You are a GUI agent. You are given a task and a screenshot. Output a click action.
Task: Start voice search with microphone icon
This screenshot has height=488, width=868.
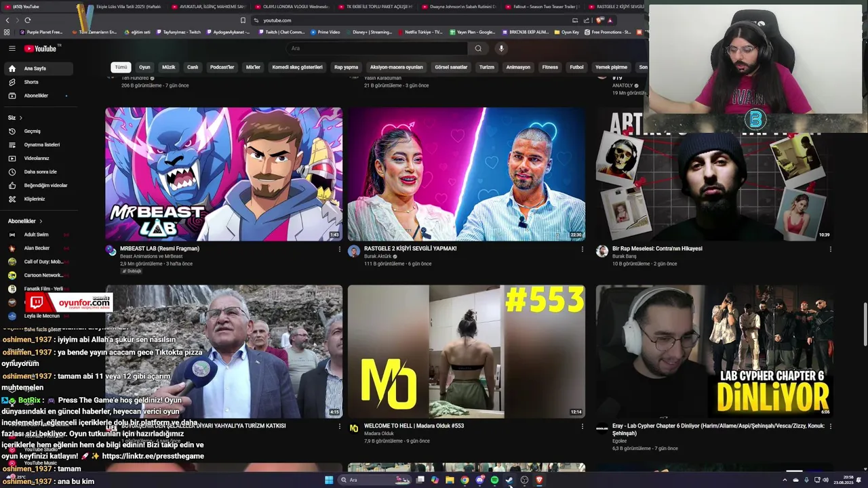click(x=501, y=48)
